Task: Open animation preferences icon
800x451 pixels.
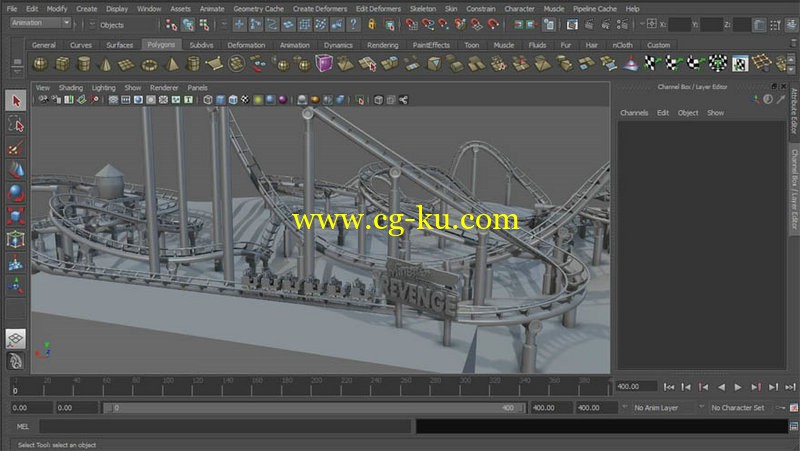Action: (794, 408)
